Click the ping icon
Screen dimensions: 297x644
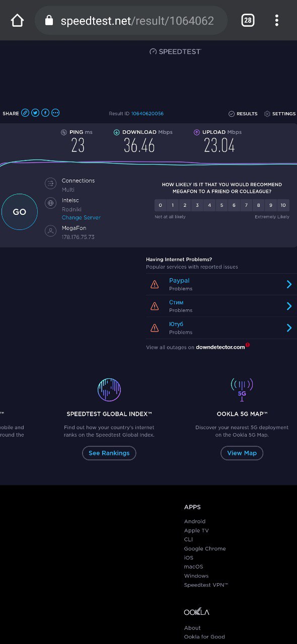click(x=64, y=132)
